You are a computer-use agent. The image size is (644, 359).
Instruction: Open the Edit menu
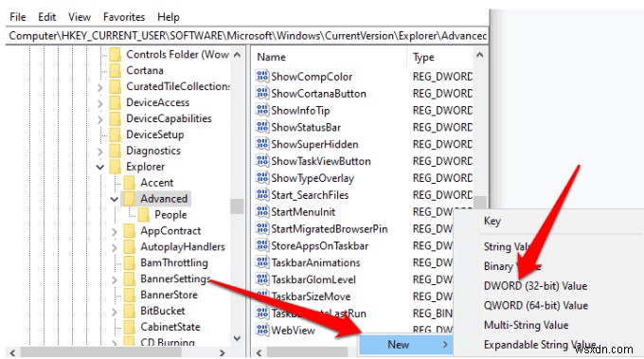pos(46,17)
